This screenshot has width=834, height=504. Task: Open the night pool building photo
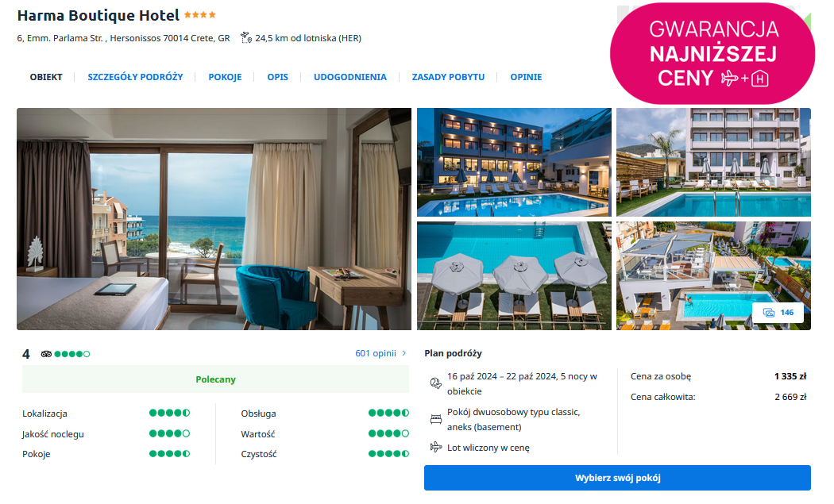tap(515, 162)
